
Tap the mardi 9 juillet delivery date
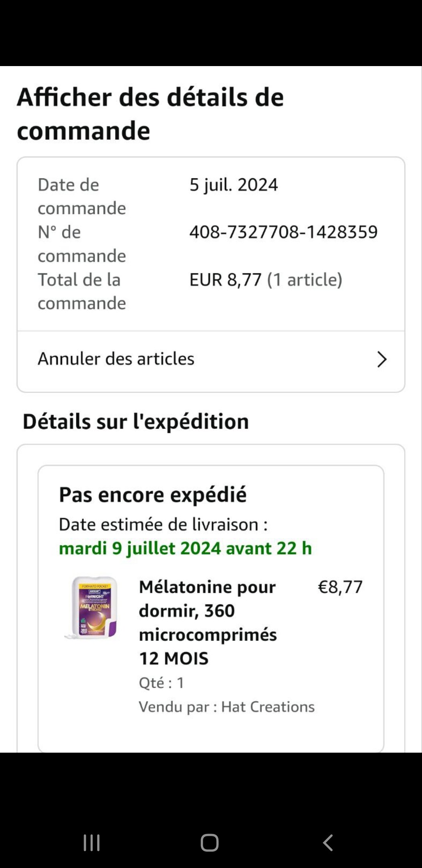[185, 548]
